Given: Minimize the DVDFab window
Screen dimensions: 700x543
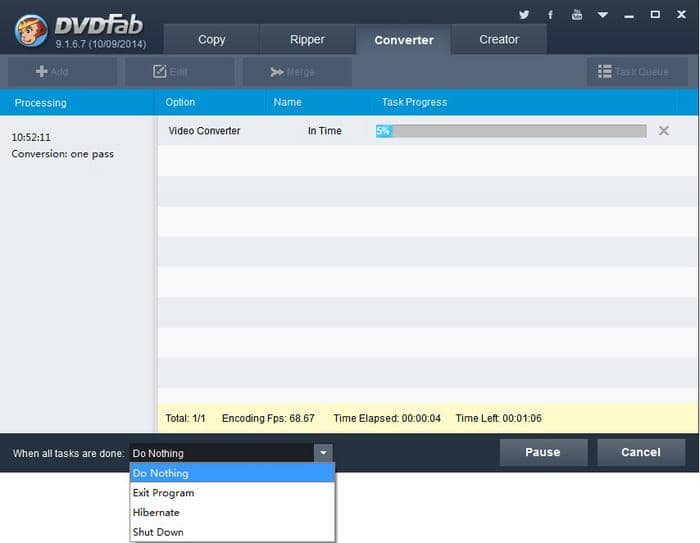Looking at the screenshot, I should click(x=629, y=17).
